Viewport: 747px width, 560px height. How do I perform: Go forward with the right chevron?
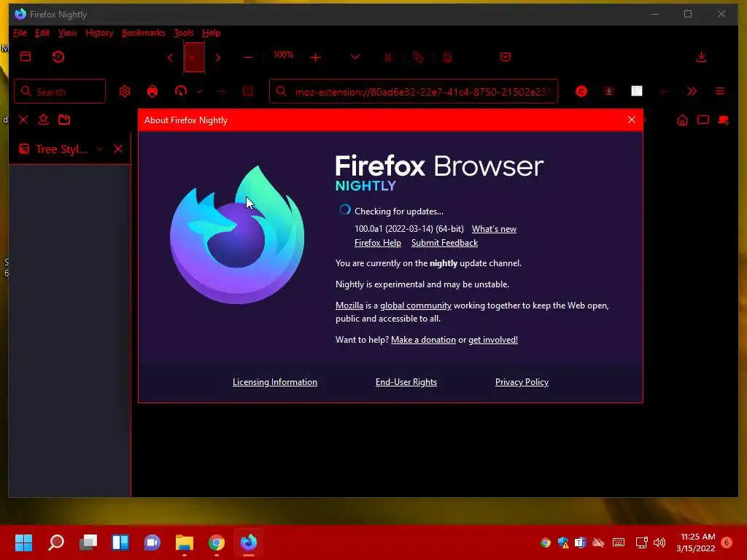[217, 58]
